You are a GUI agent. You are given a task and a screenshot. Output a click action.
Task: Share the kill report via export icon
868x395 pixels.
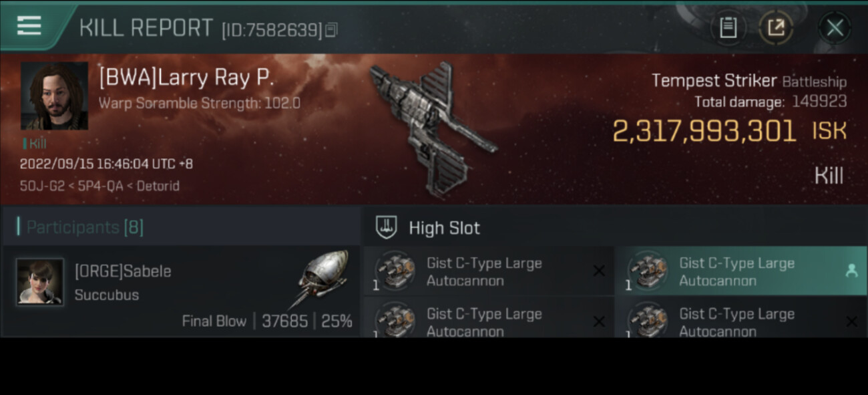[x=776, y=27]
